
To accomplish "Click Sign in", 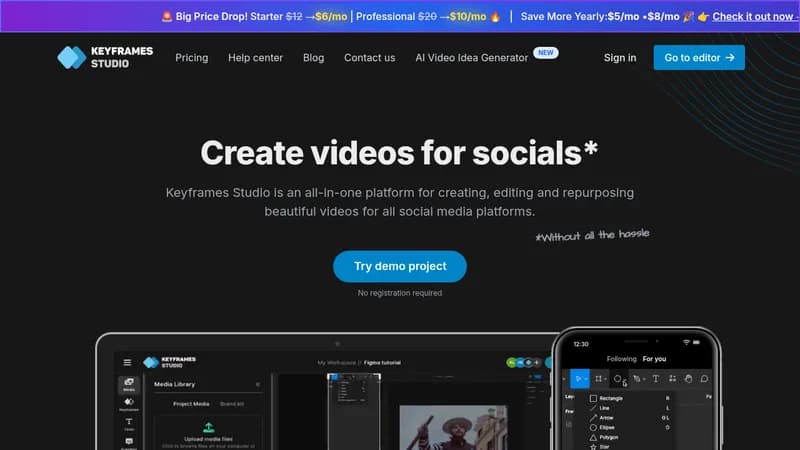I will pos(620,58).
